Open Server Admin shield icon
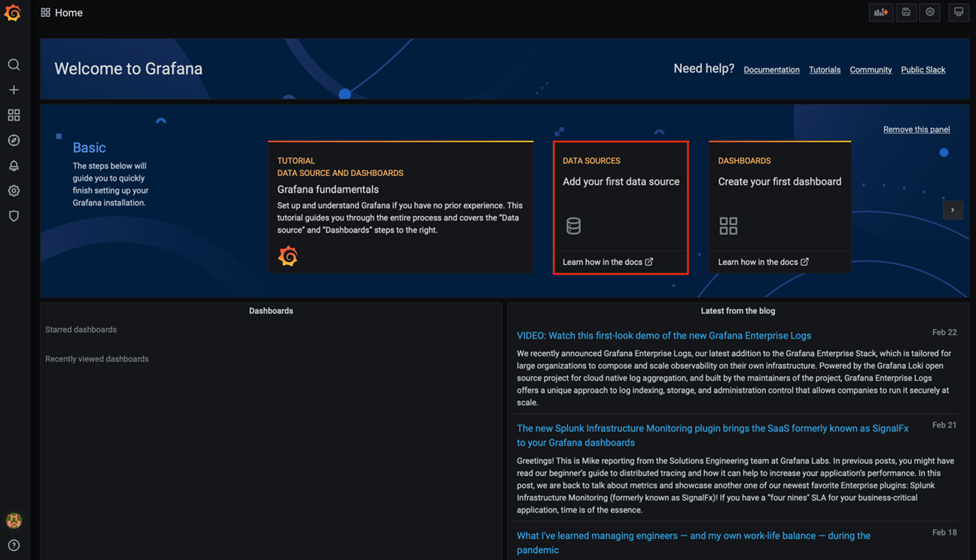The width and height of the screenshot is (976, 560). point(14,216)
